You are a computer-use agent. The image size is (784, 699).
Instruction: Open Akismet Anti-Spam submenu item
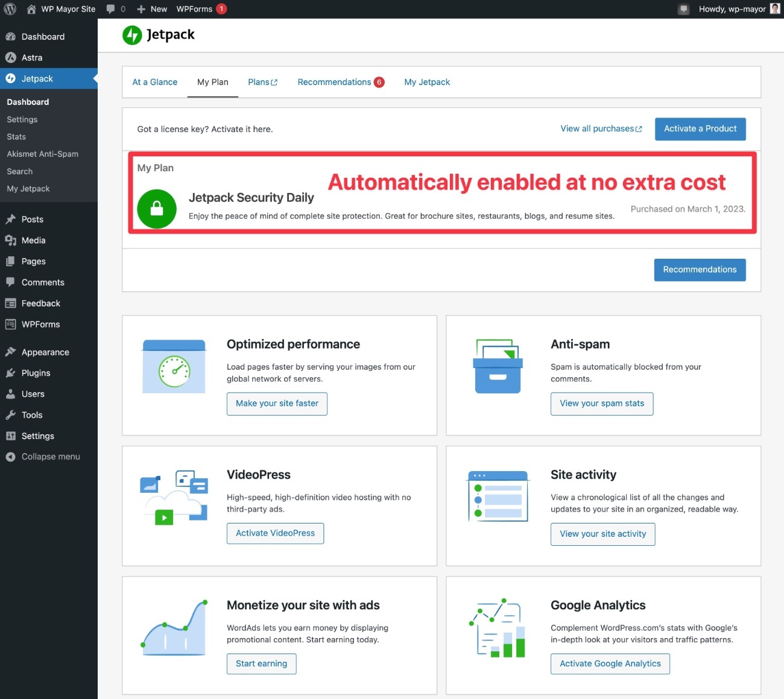click(x=43, y=154)
